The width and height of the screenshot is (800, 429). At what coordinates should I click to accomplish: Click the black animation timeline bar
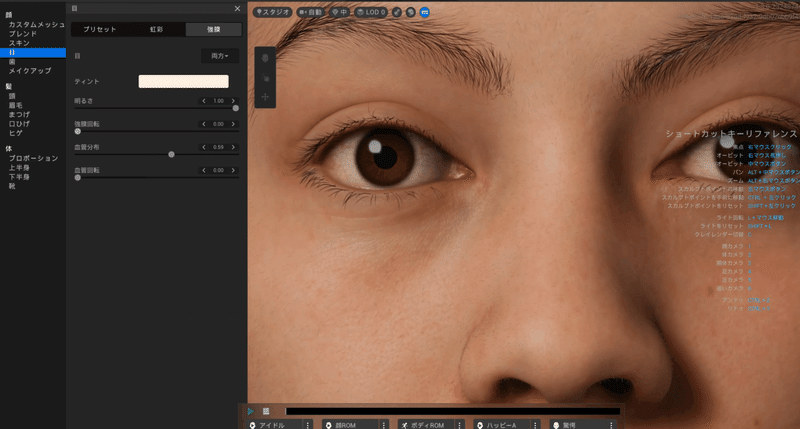pyautogui.click(x=453, y=411)
